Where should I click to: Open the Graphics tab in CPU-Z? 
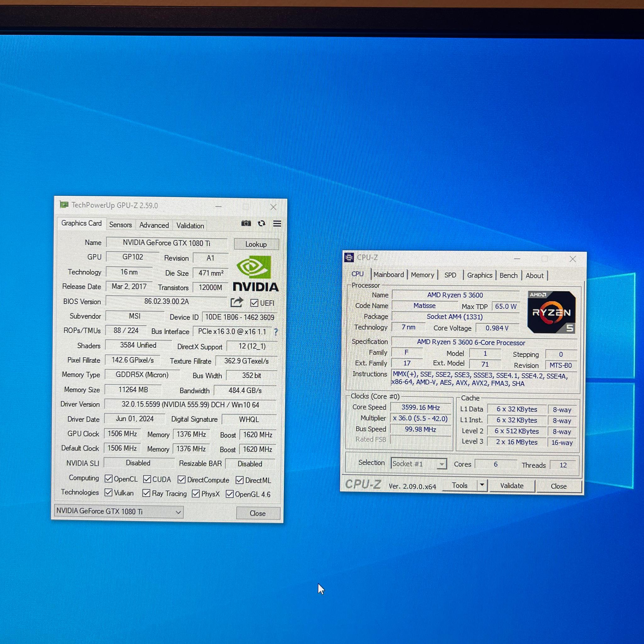click(x=480, y=275)
